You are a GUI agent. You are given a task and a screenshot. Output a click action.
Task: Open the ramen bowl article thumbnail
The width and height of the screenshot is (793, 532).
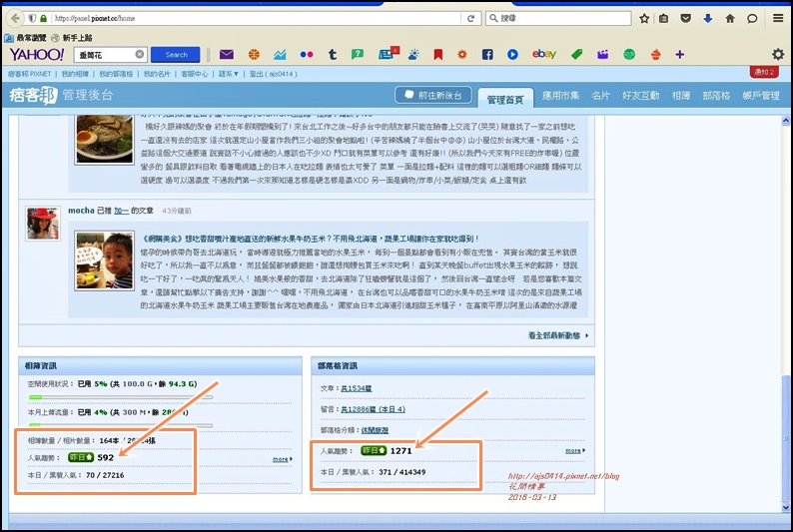pos(104,139)
